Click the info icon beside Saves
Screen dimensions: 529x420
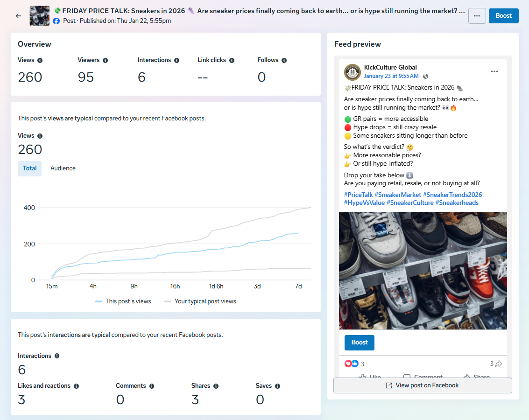click(277, 386)
